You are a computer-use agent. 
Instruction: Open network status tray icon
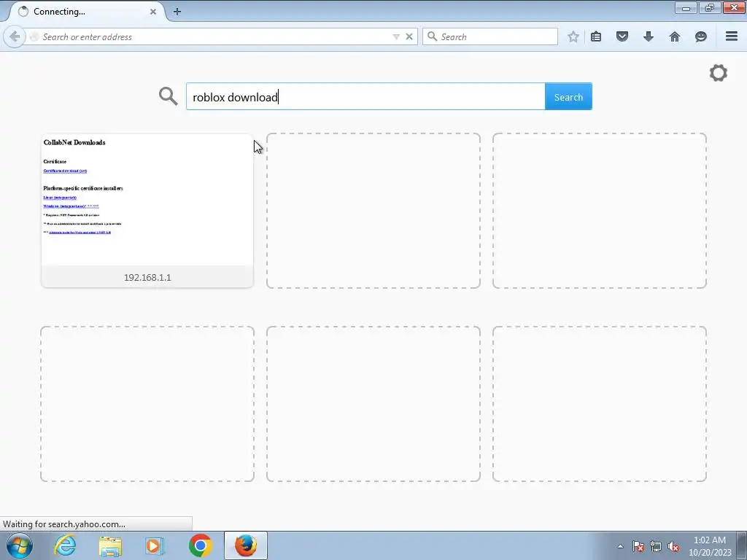point(656,546)
